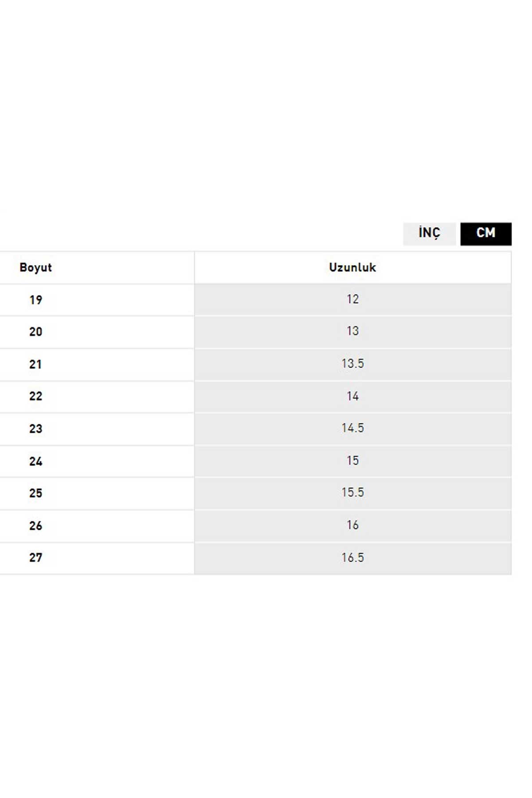Click size 21 in the table
532x798 pixels.
35,364
